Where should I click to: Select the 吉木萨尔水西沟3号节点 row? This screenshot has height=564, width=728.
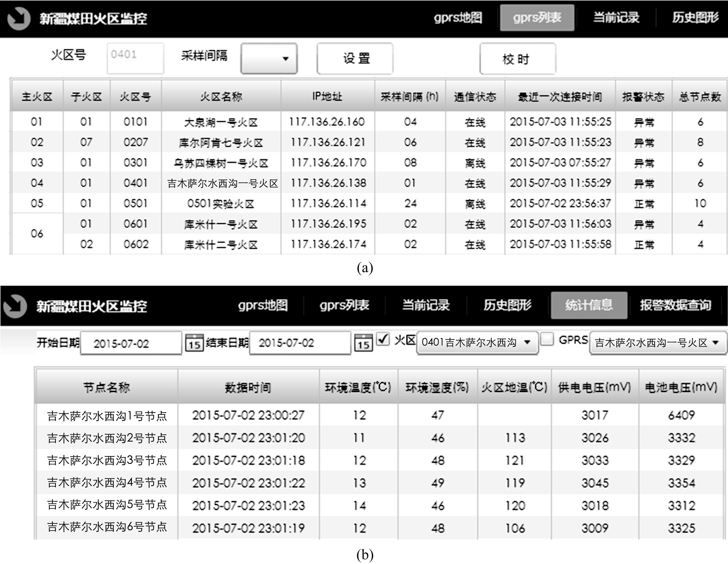[x=107, y=460]
